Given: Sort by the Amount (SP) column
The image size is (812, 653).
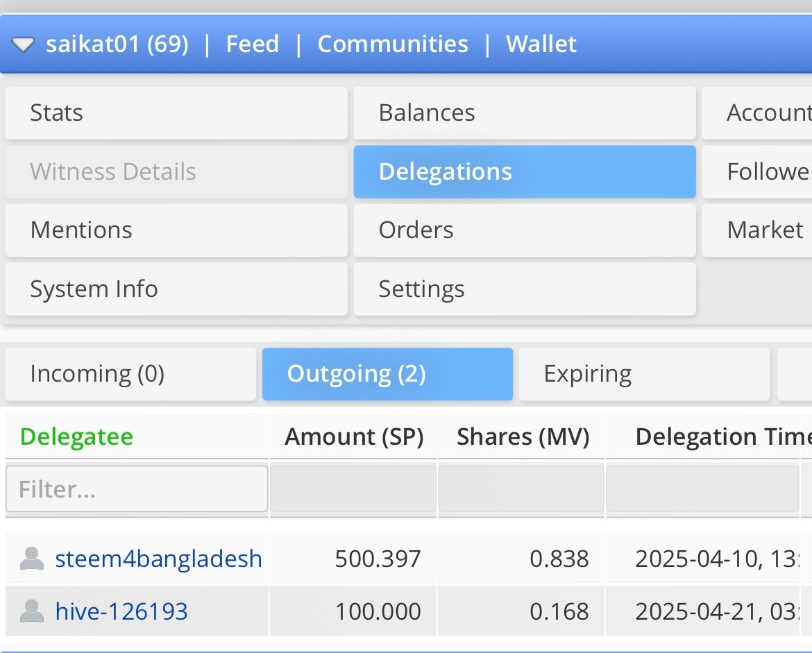Looking at the screenshot, I should pyautogui.click(x=354, y=436).
